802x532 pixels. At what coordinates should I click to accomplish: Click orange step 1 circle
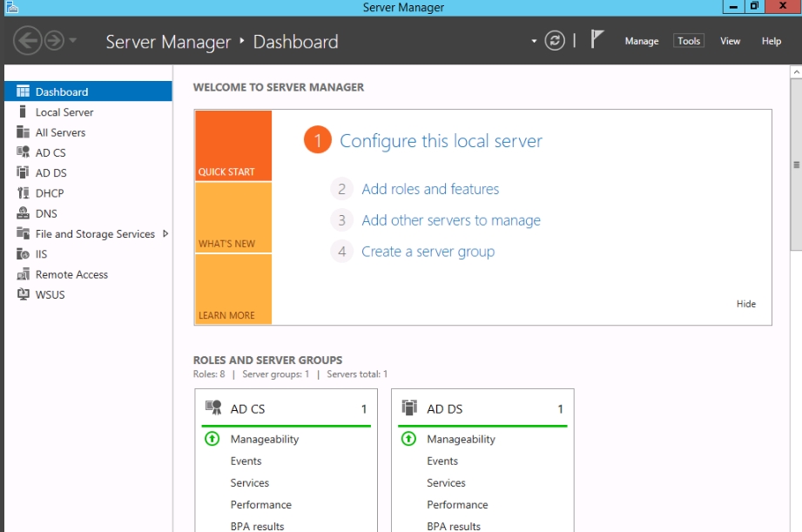click(318, 139)
